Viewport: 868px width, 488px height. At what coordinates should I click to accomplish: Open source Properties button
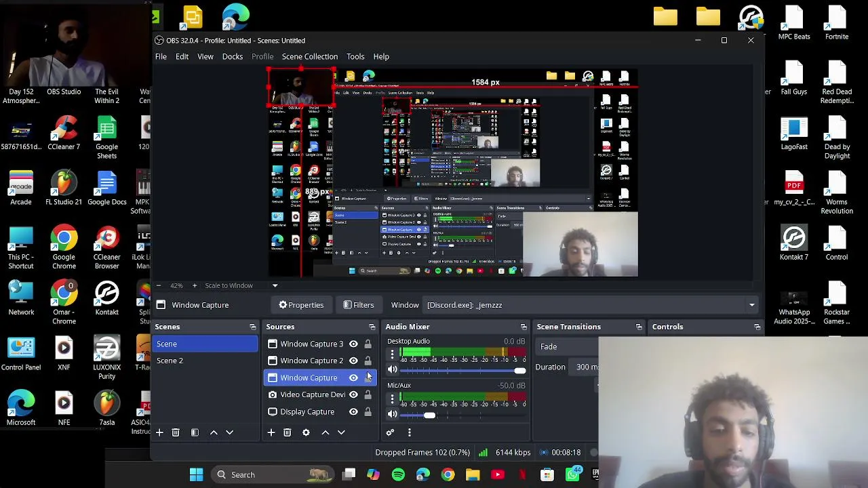point(301,305)
